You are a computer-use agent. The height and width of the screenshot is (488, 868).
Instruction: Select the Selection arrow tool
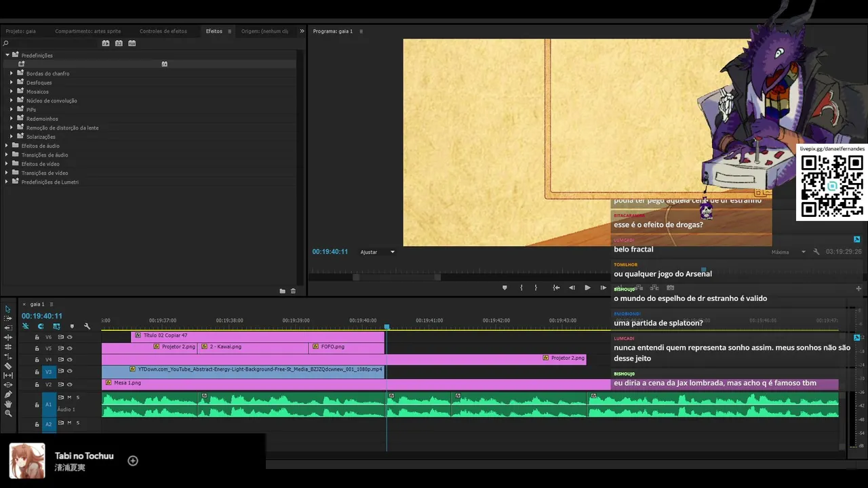click(x=8, y=309)
